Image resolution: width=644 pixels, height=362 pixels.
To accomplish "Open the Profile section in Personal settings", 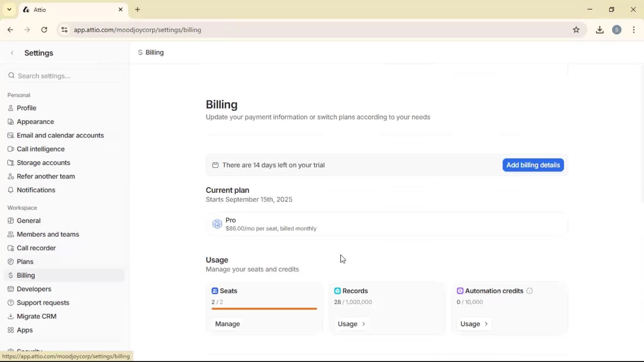I will tap(26, 108).
